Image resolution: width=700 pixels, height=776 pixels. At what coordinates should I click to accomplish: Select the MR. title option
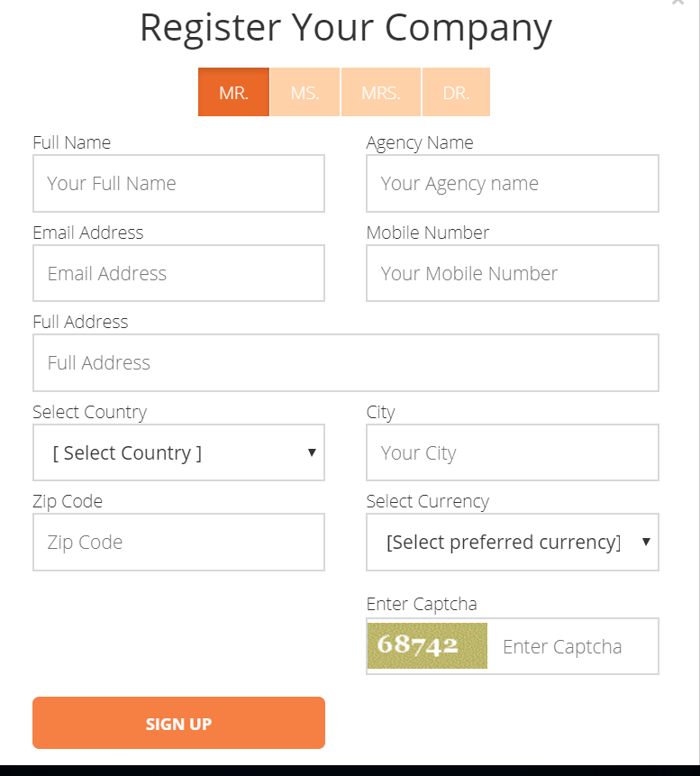(233, 92)
